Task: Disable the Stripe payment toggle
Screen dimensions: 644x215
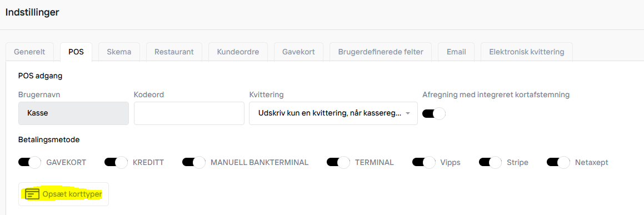Action: (491, 162)
